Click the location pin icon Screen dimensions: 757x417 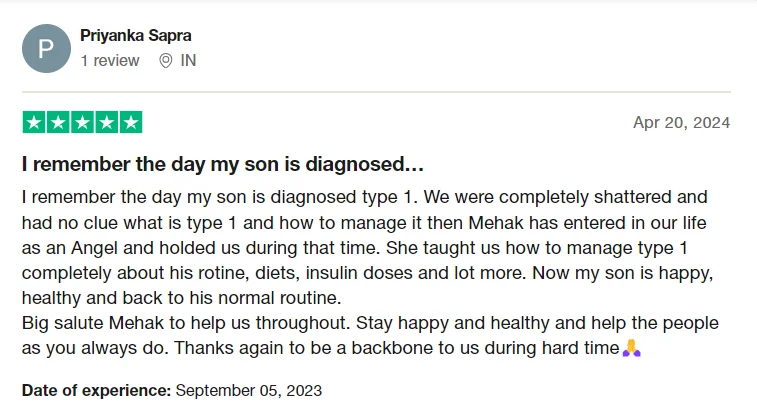tap(166, 61)
